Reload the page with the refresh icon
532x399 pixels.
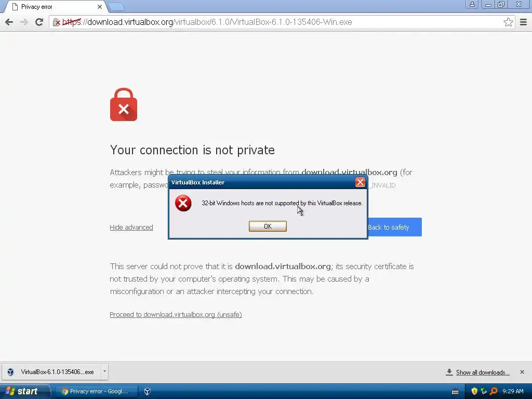tap(39, 22)
